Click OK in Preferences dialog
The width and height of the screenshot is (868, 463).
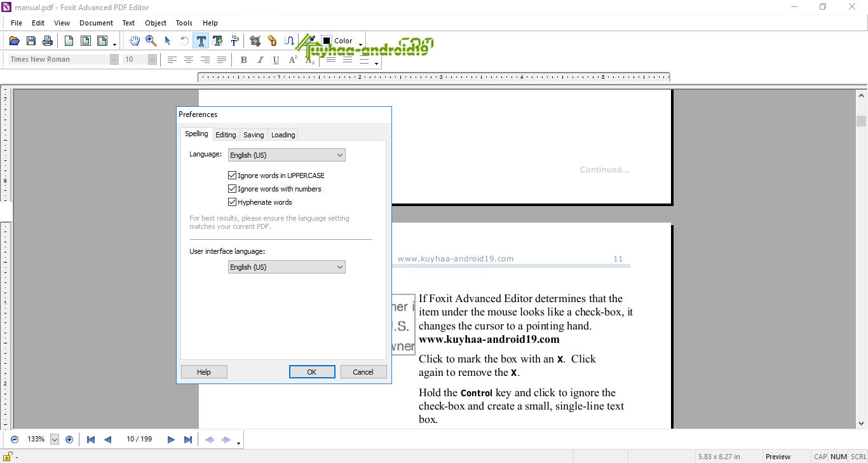pyautogui.click(x=312, y=372)
